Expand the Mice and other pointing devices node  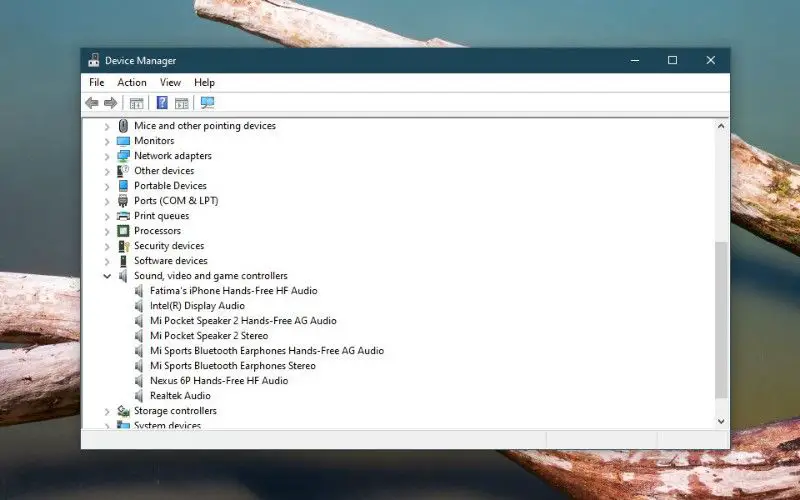(107, 127)
